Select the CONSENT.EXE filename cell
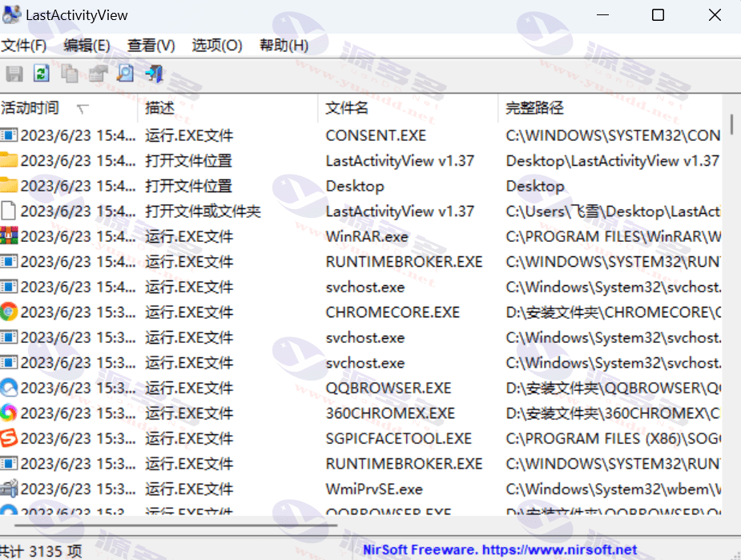The height and width of the screenshot is (560, 741). tap(376, 135)
